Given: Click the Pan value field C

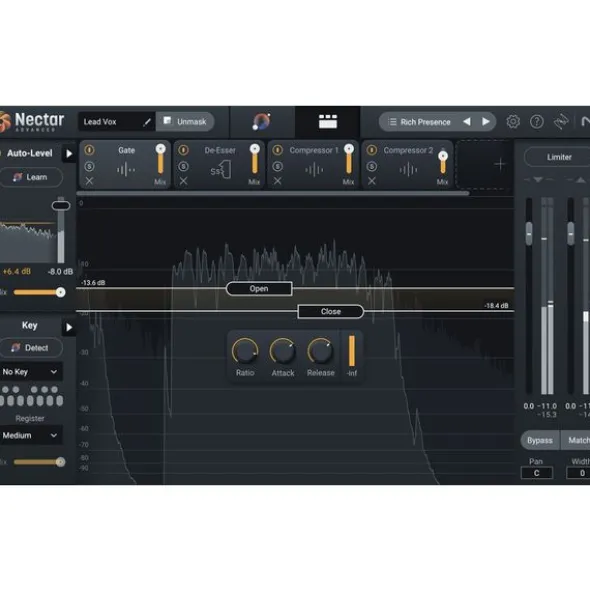Looking at the screenshot, I should coord(536,473).
